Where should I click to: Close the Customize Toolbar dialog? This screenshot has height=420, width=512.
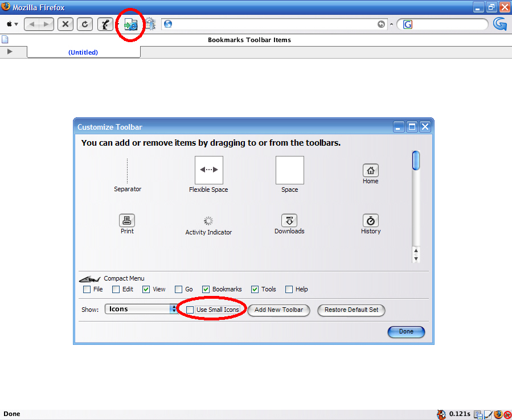coord(425,126)
